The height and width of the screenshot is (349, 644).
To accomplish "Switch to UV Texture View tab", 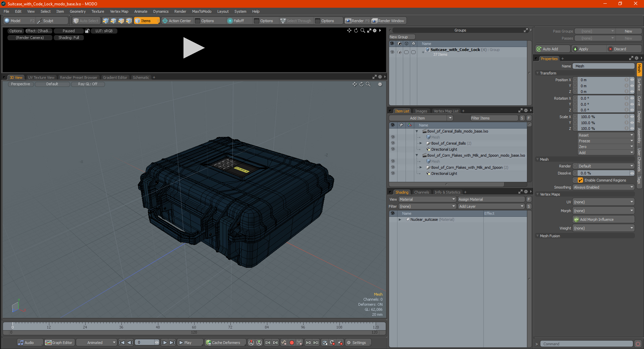I will [x=41, y=78].
